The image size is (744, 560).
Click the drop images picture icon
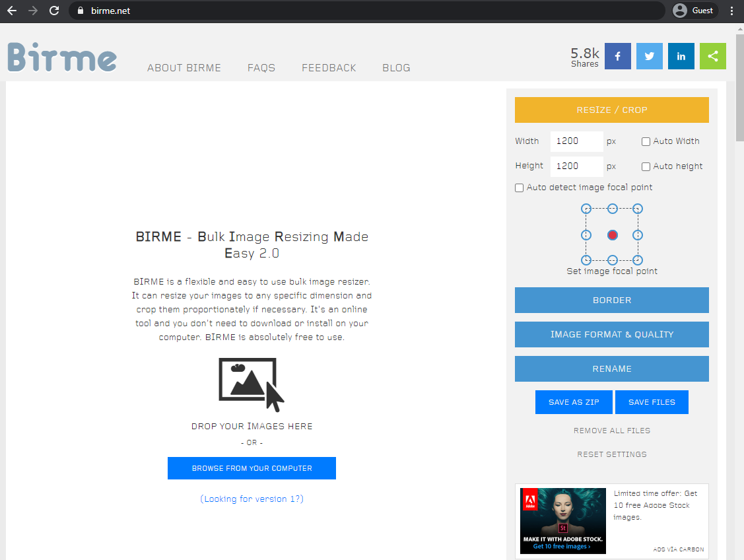tap(252, 384)
